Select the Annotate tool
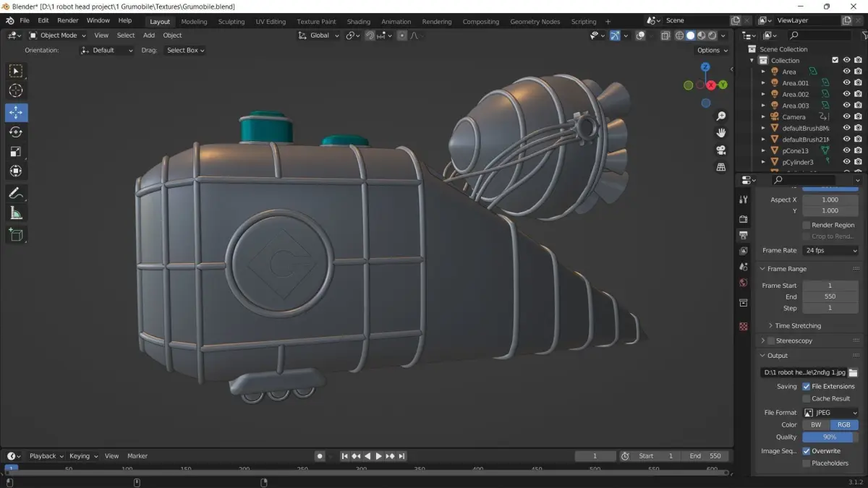Screen dimensions: 868x488 click(16, 193)
